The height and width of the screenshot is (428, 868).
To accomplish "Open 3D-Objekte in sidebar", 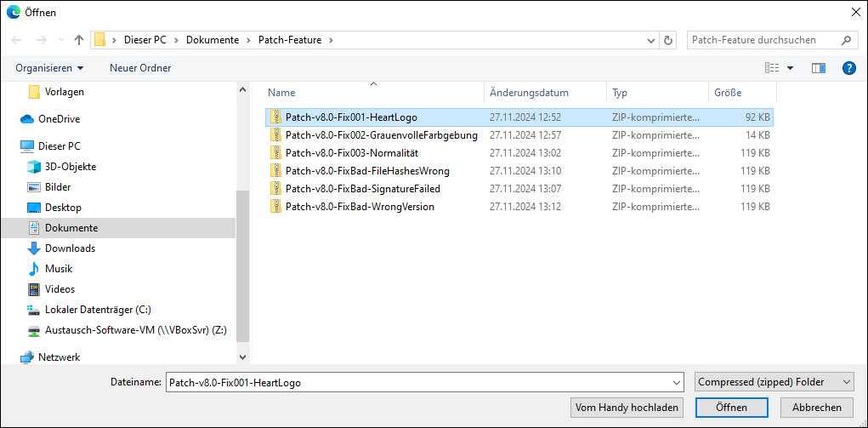I will pyautogui.click(x=71, y=167).
